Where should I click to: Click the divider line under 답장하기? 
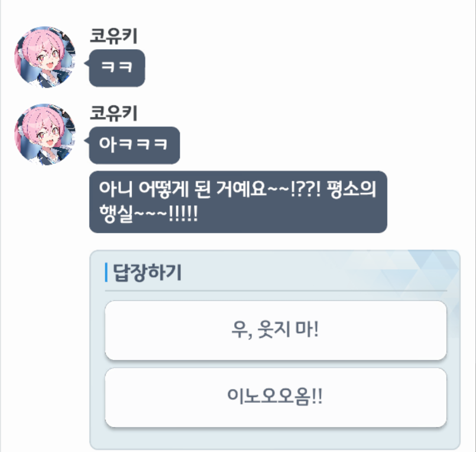pyautogui.click(x=276, y=290)
